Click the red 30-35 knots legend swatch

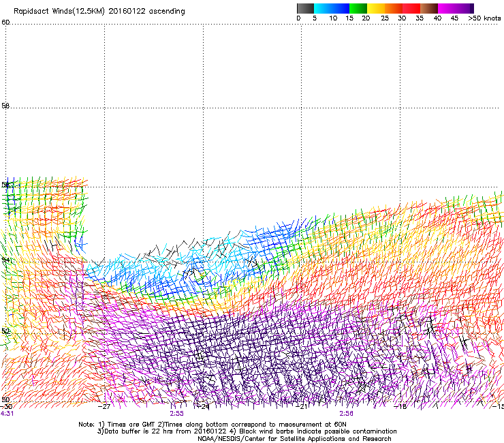[x=411, y=8]
